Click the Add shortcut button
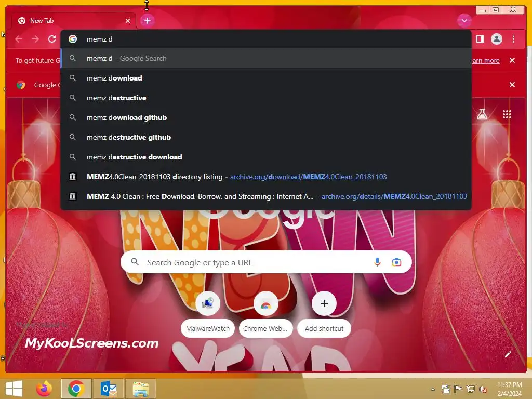 [x=324, y=314]
